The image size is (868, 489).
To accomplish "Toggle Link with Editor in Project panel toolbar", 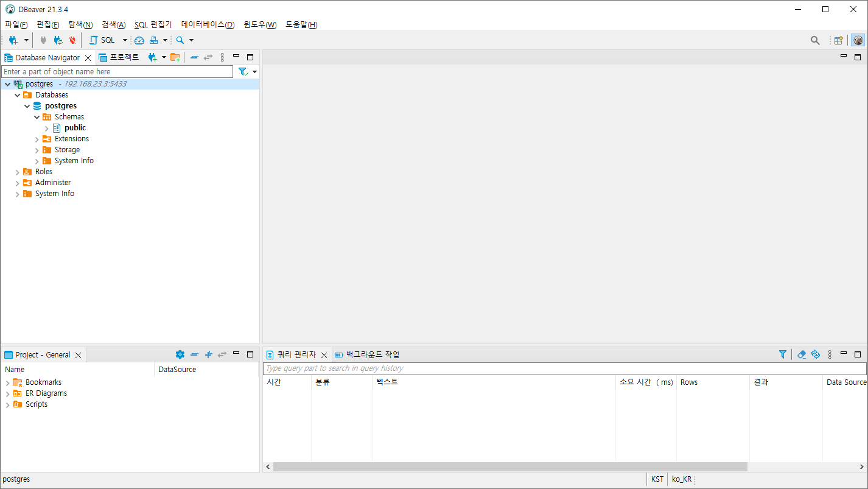I will (x=222, y=354).
